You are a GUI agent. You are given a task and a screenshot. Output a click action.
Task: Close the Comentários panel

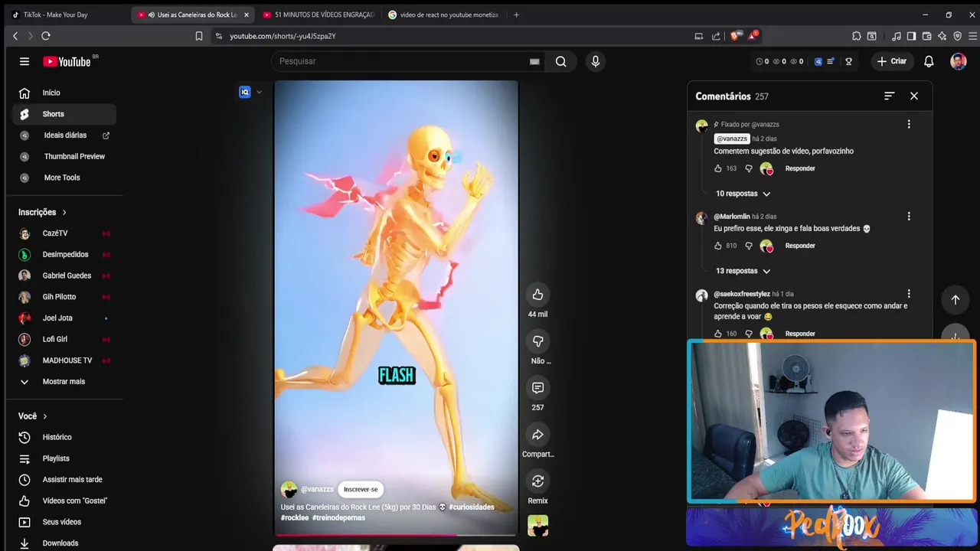[x=914, y=96]
